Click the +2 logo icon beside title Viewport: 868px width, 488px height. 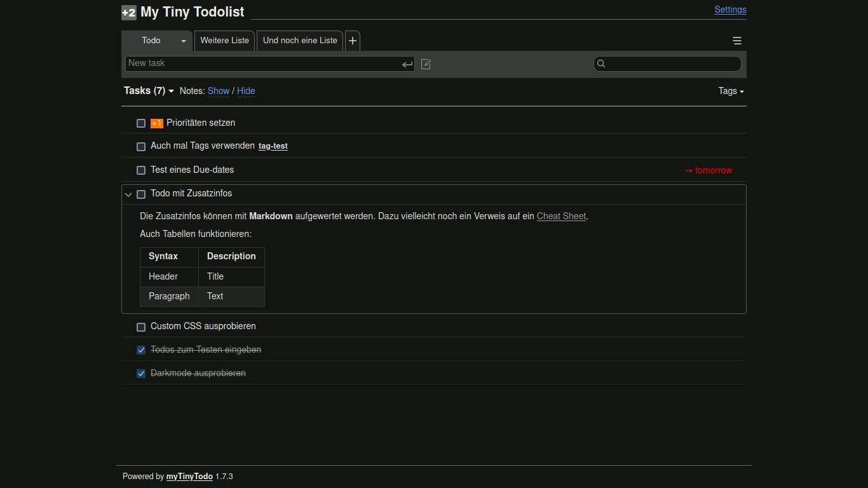click(129, 13)
